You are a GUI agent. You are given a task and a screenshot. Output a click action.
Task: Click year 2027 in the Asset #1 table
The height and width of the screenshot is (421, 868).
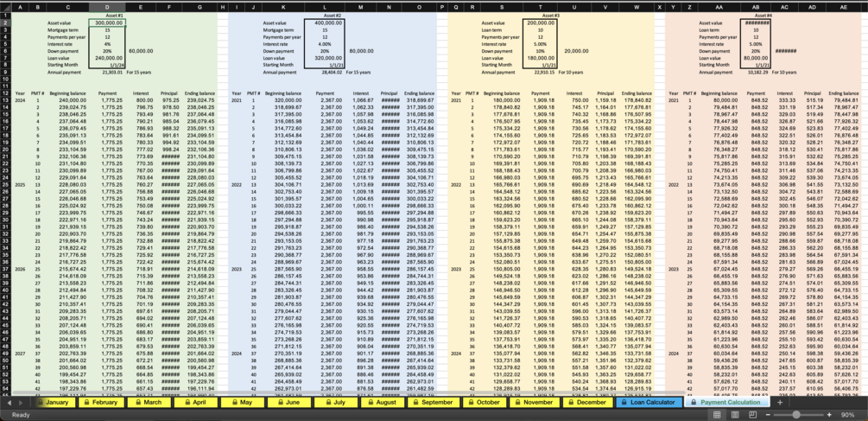click(x=20, y=353)
